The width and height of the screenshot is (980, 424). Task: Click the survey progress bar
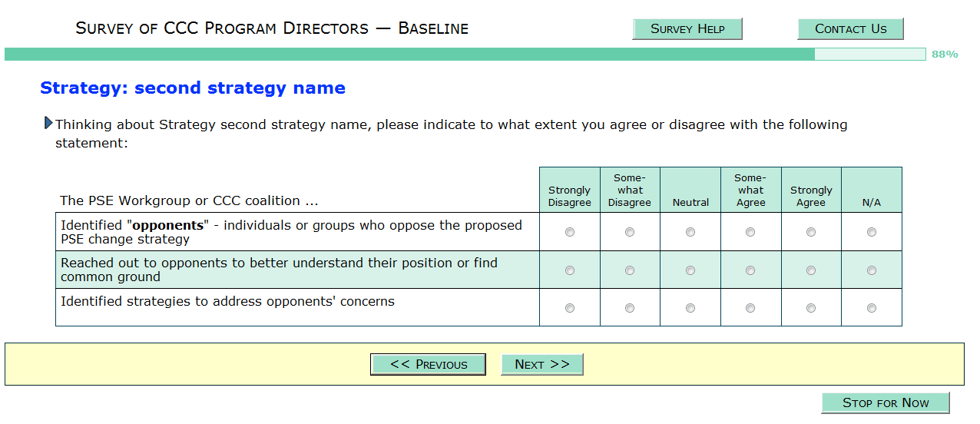point(465,55)
